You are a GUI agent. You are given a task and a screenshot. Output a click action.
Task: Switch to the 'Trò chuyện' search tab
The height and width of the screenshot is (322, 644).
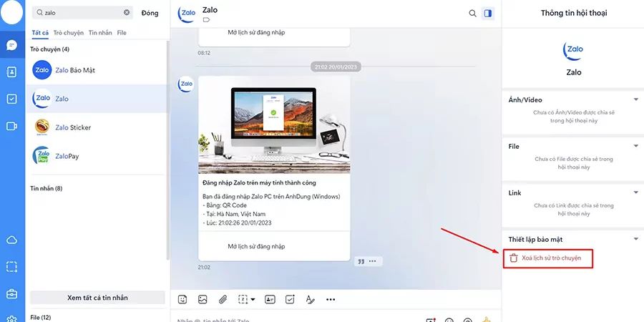(69, 33)
